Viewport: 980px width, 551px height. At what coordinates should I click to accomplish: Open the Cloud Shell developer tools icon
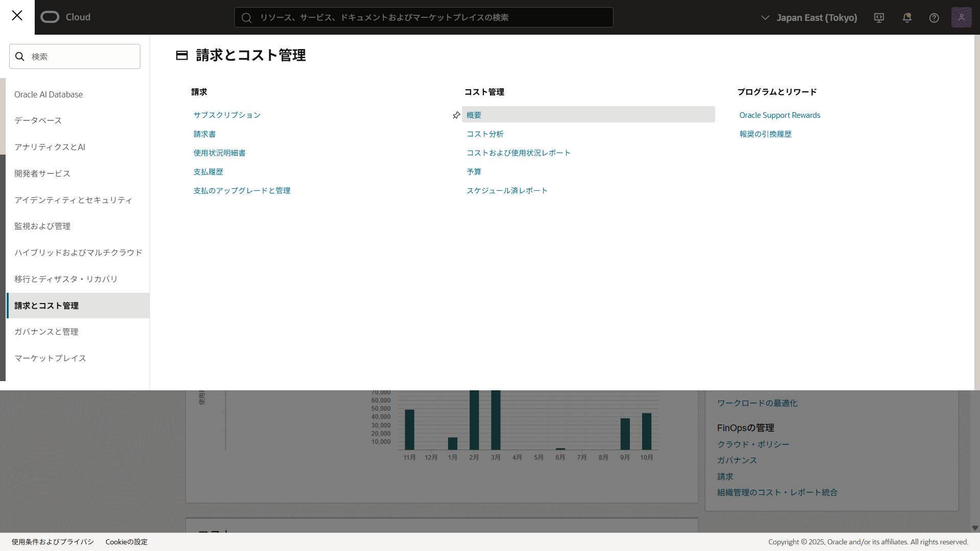(x=879, y=18)
